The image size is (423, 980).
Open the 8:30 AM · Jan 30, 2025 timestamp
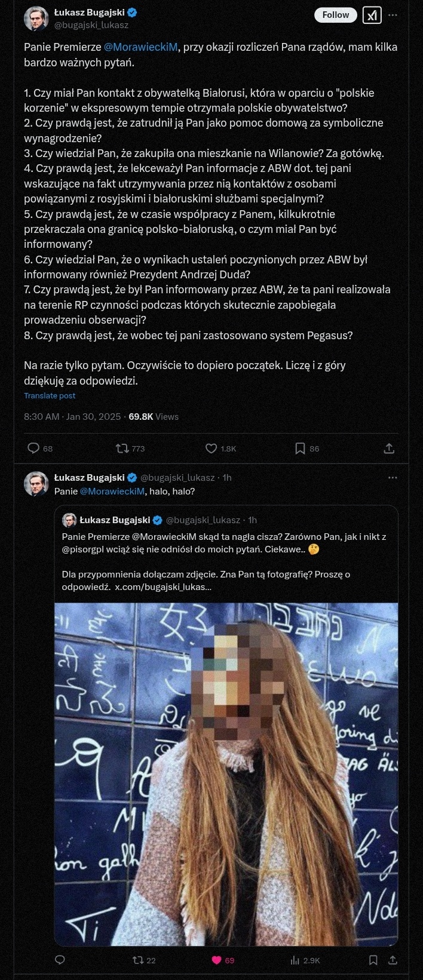point(72,417)
